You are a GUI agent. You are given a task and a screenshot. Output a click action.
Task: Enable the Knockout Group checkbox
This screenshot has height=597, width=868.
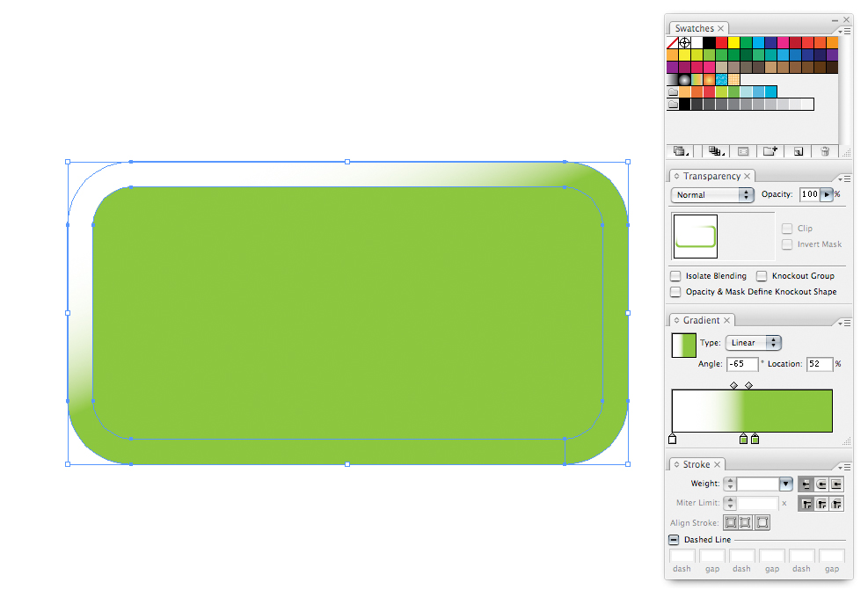(762, 275)
